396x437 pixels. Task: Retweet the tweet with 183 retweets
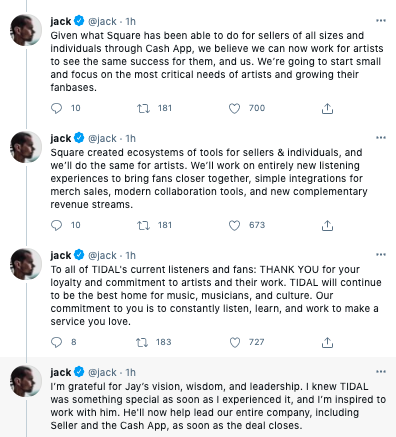142,342
